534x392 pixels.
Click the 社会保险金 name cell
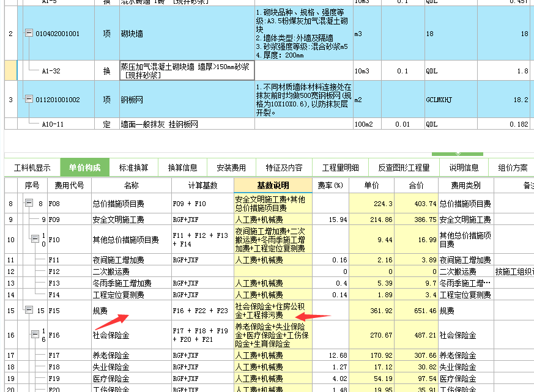click(132, 335)
